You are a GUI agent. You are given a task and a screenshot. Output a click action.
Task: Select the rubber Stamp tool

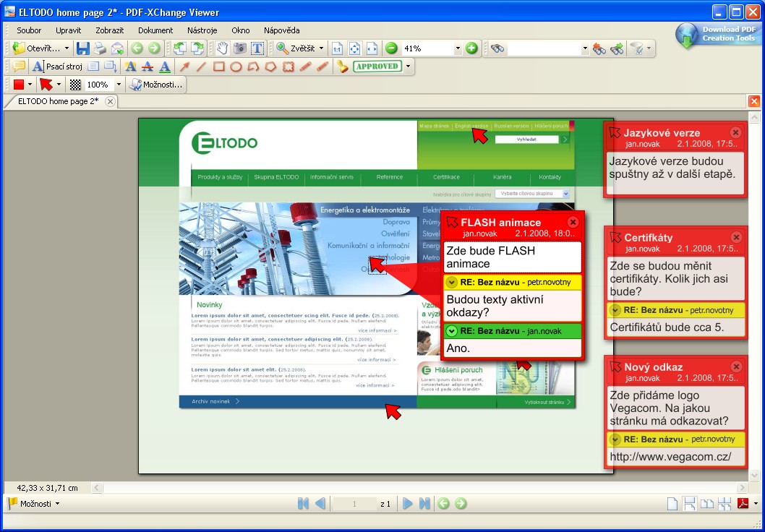click(x=343, y=66)
